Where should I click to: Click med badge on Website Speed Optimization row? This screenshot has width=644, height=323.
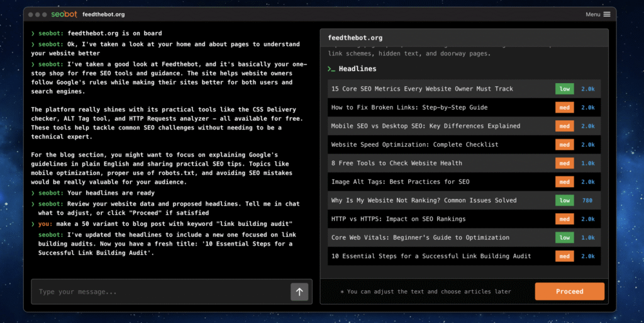pyautogui.click(x=565, y=145)
